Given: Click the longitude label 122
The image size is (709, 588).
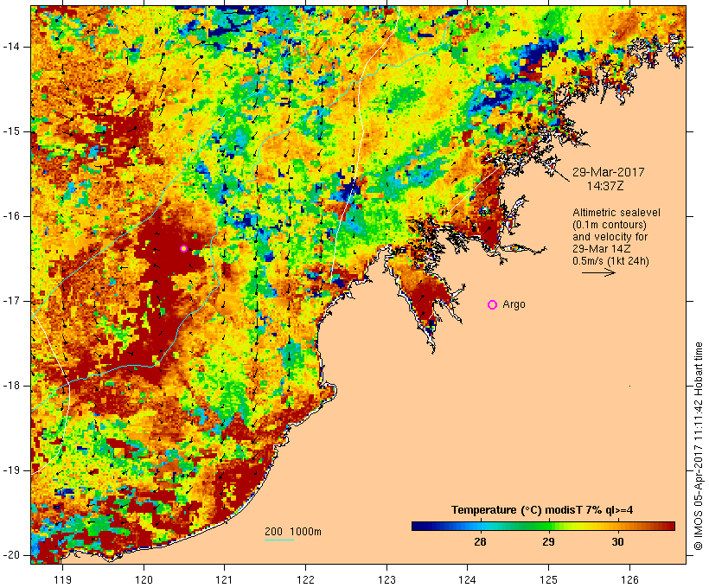Looking at the screenshot, I should (306, 579).
